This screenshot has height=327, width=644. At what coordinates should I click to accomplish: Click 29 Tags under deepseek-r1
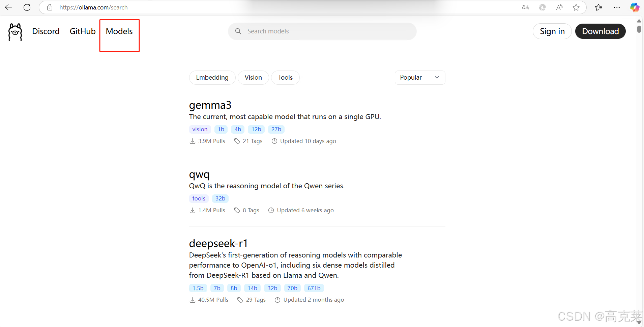[252, 300]
